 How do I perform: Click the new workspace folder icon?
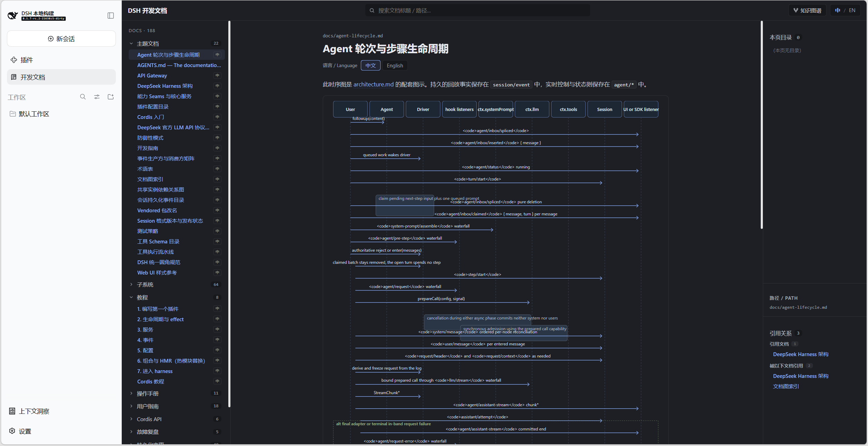click(x=111, y=97)
